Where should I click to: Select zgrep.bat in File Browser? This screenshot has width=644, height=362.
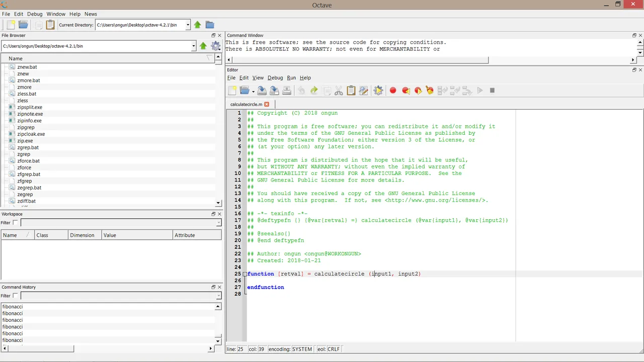pyautogui.click(x=28, y=147)
